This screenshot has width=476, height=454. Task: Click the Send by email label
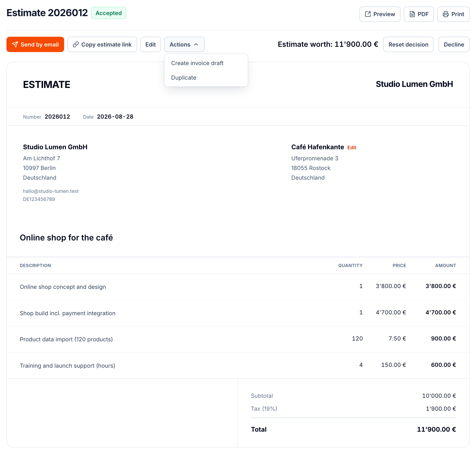coord(40,45)
